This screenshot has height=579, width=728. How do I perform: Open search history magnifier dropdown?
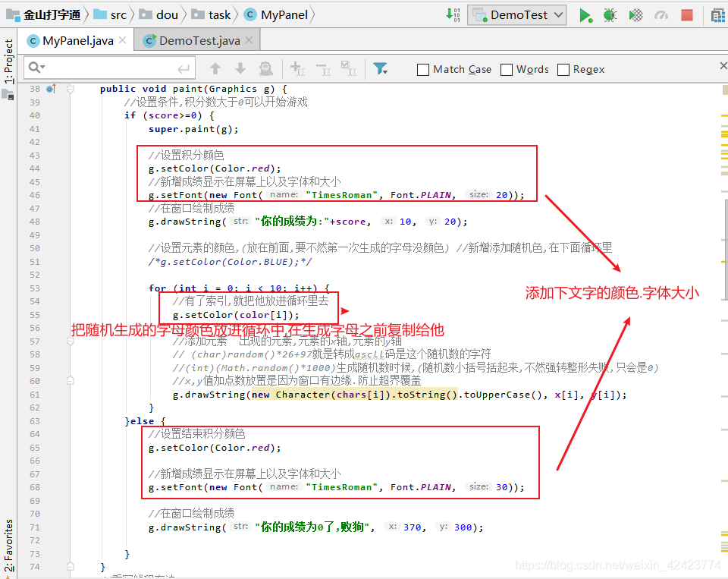tap(36, 68)
